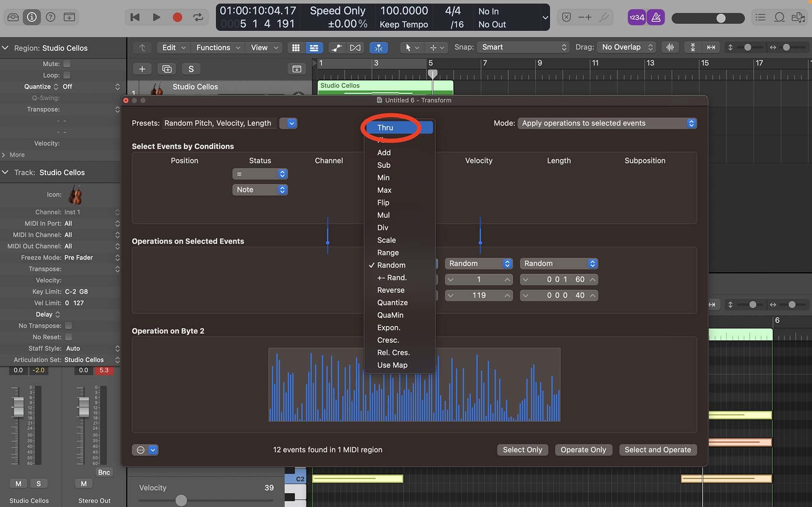Switch to grid view button

(296, 47)
